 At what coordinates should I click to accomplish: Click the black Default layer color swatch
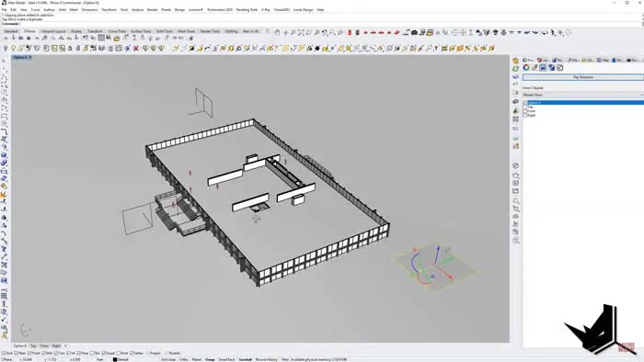tap(115, 359)
